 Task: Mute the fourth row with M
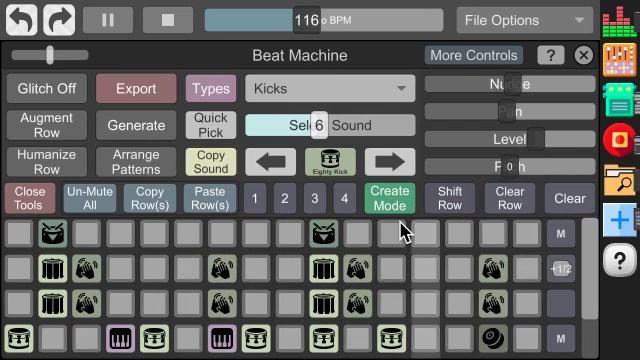(561, 339)
